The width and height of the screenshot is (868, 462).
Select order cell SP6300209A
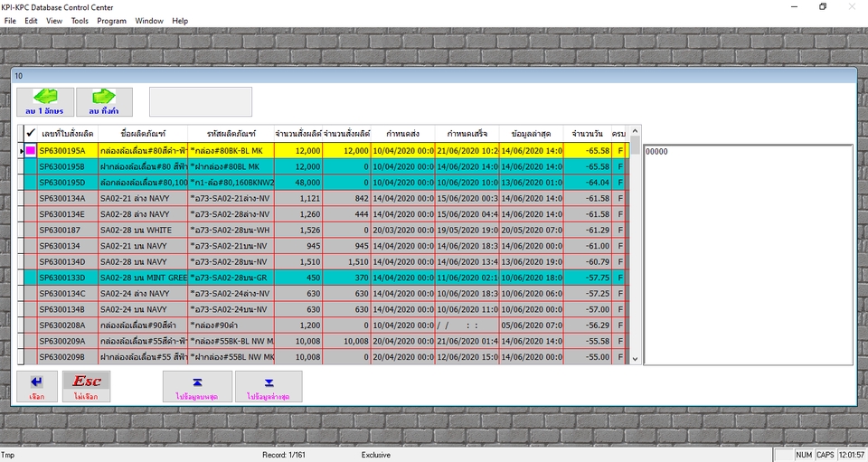(68, 341)
